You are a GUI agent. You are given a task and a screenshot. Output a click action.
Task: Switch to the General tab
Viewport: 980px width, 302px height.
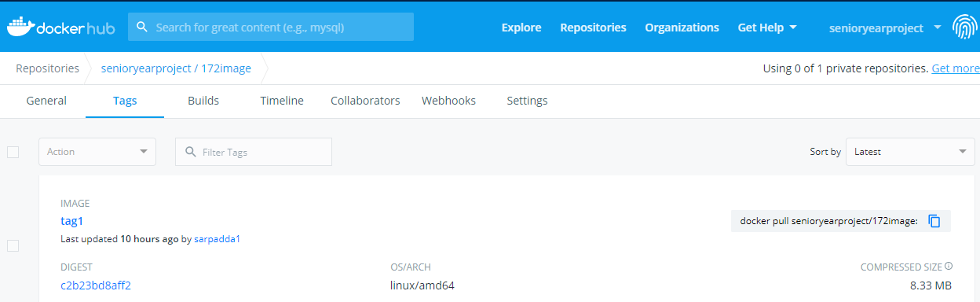point(46,101)
